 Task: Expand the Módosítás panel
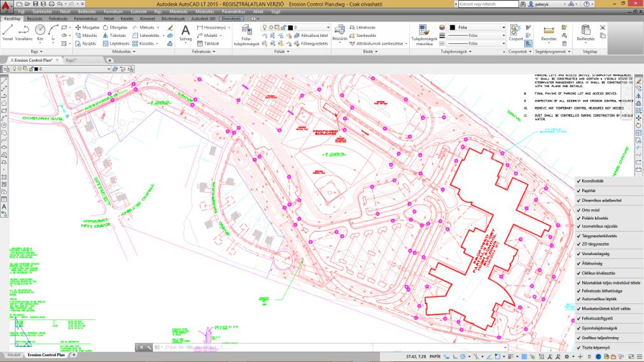click(123, 52)
